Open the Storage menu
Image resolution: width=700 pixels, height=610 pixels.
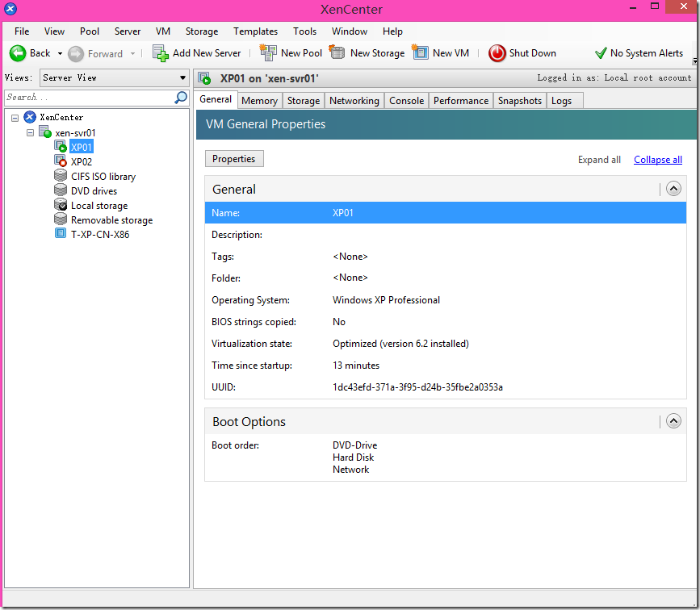(202, 31)
